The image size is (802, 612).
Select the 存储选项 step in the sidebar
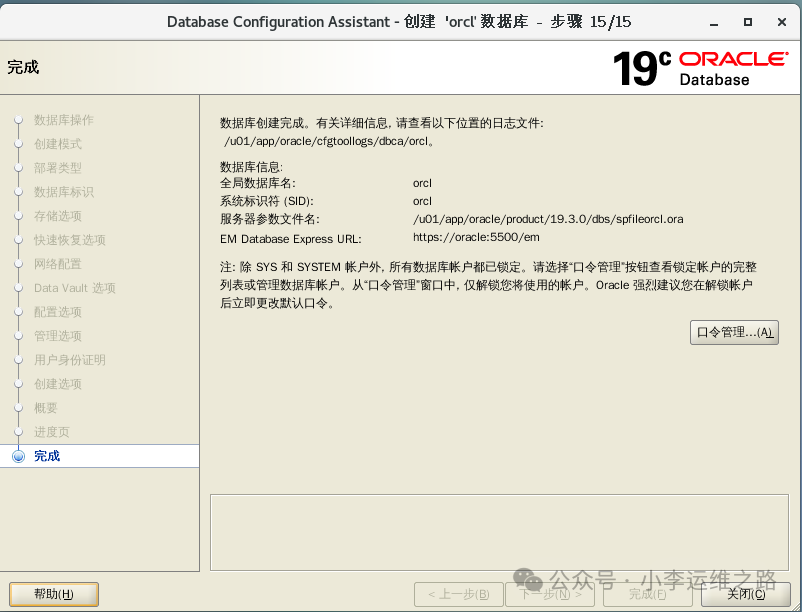(58, 216)
